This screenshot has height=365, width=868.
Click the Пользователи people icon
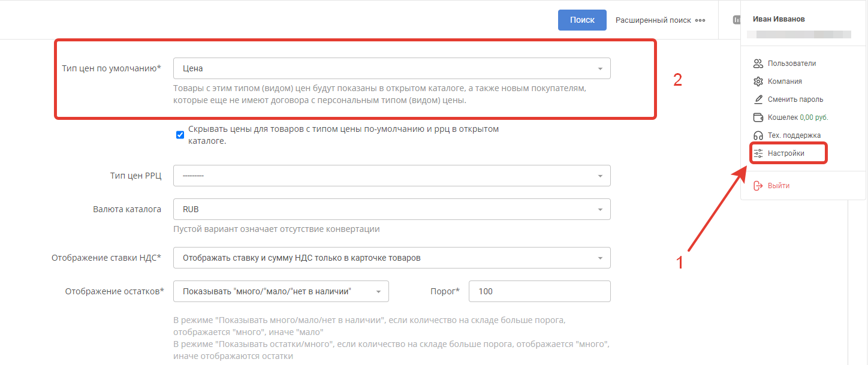[758, 64]
